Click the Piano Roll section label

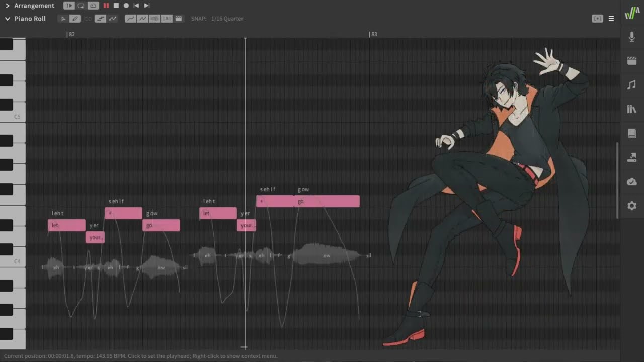click(30, 19)
